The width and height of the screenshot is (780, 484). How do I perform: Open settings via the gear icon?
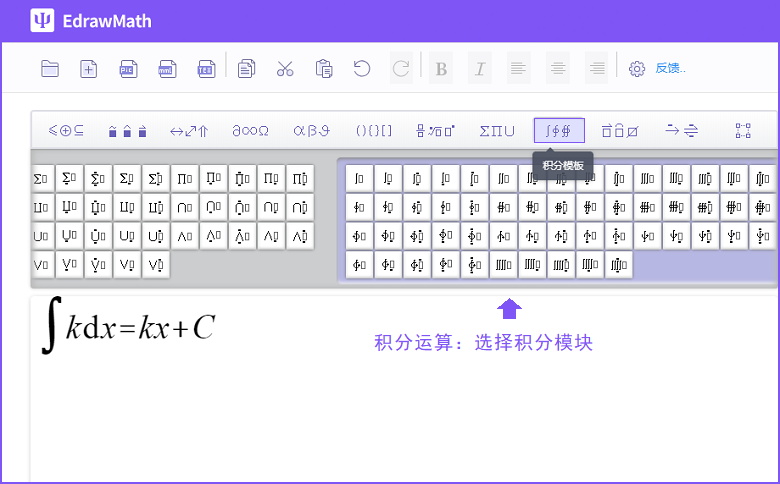click(x=637, y=68)
